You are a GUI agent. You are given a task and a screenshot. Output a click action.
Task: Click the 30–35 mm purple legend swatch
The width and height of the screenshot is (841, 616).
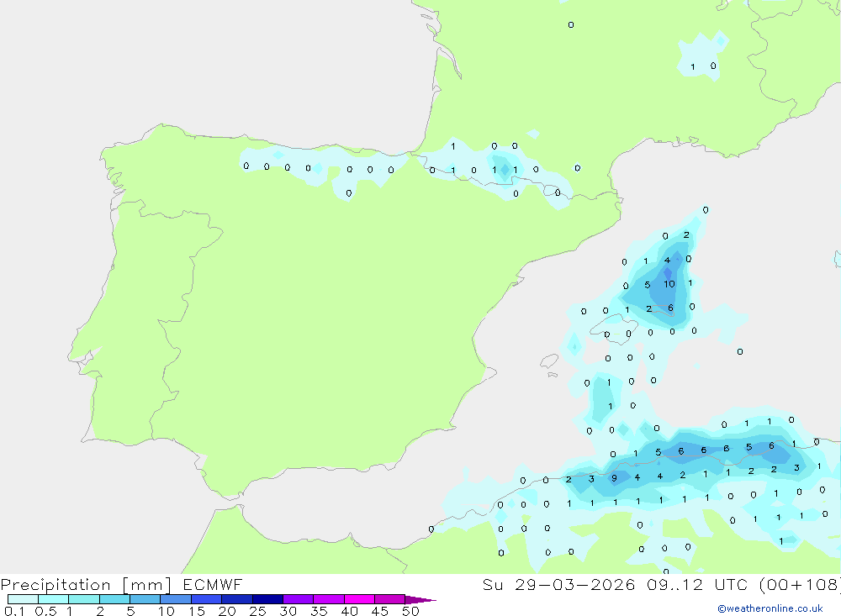(299, 599)
